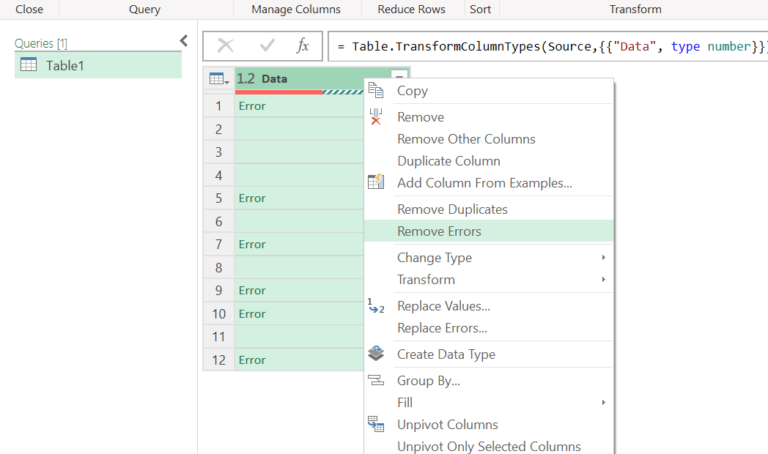Image resolution: width=768 pixels, height=454 pixels.
Task: Select Replace Values option
Action: point(489,306)
